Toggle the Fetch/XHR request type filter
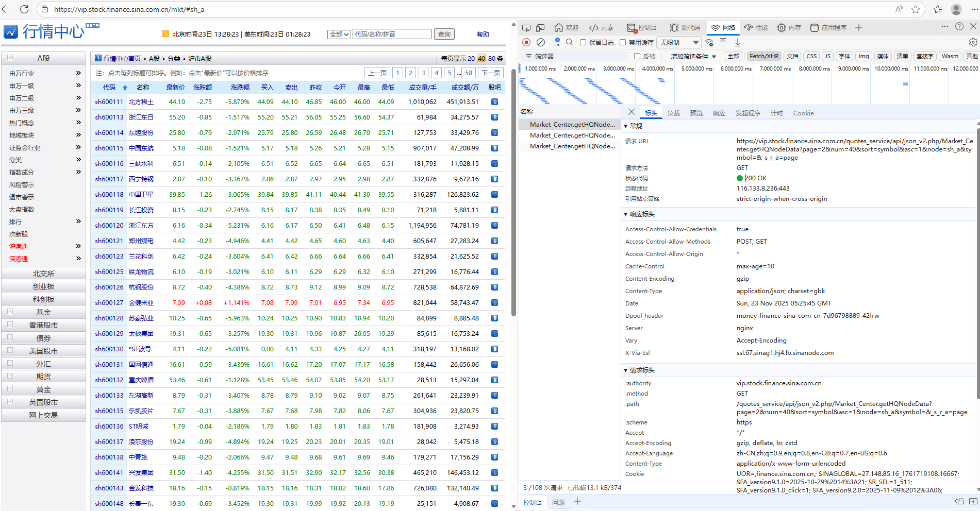This screenshot has width=980, height=511. [x=764, y=56]
